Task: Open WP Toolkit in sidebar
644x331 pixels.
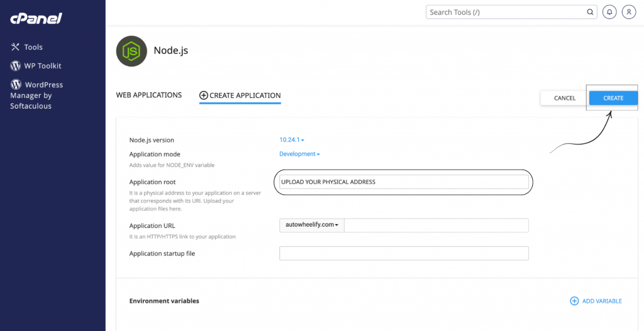Action: [36, 65]
